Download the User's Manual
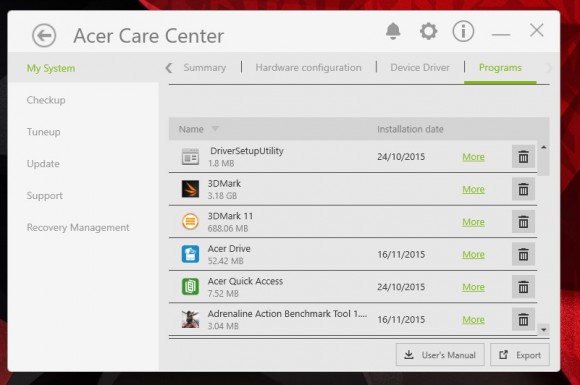The image size is (580, 385). click(x=440, y=355)
